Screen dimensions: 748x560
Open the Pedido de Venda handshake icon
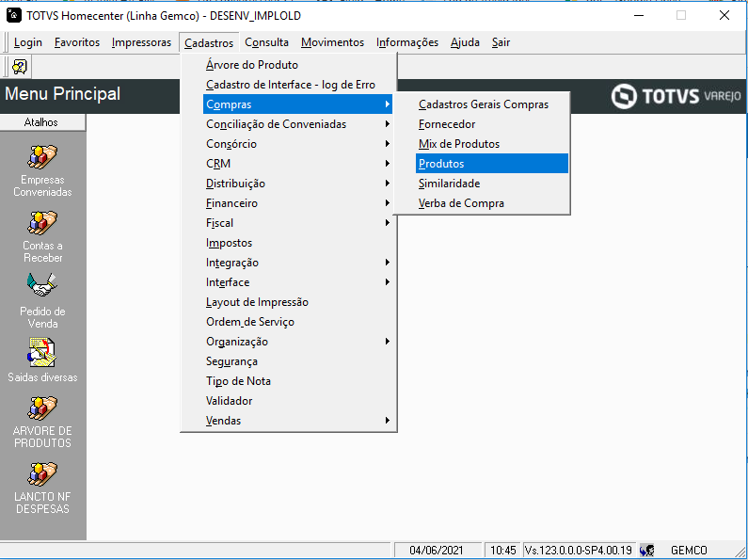tap(42, 285)
